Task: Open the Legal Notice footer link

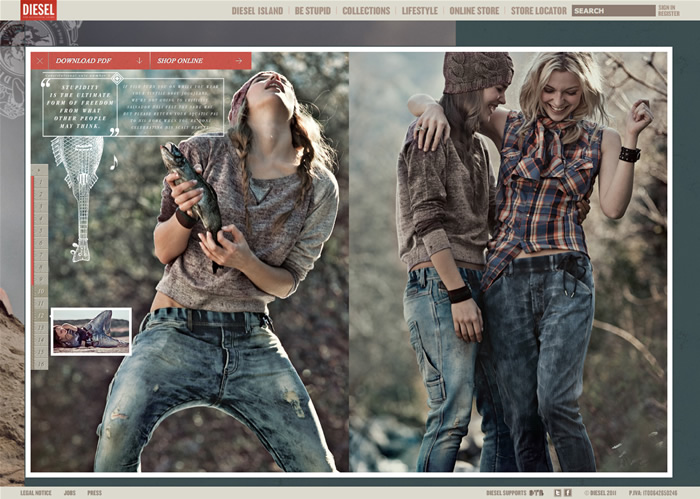Action: [x=36, y=493]
